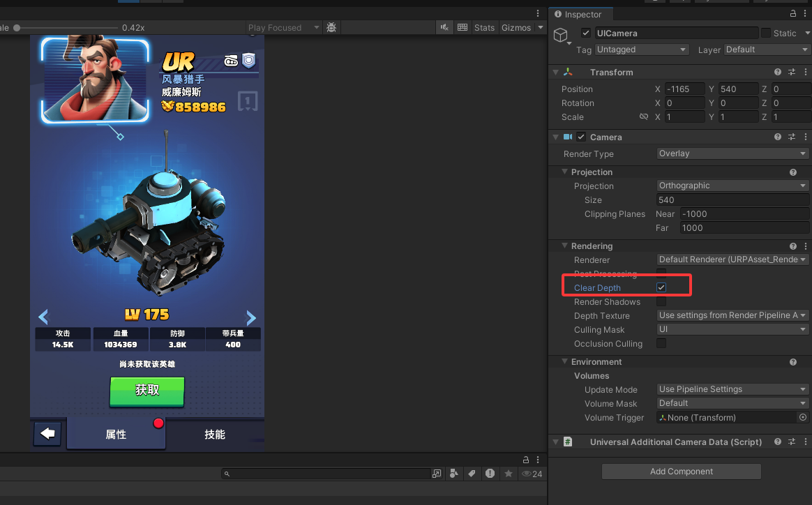Click the label tag icon in bottom panel
Image resolution: width=812 pixels, height=505 pixels.
tap(472, 474)
